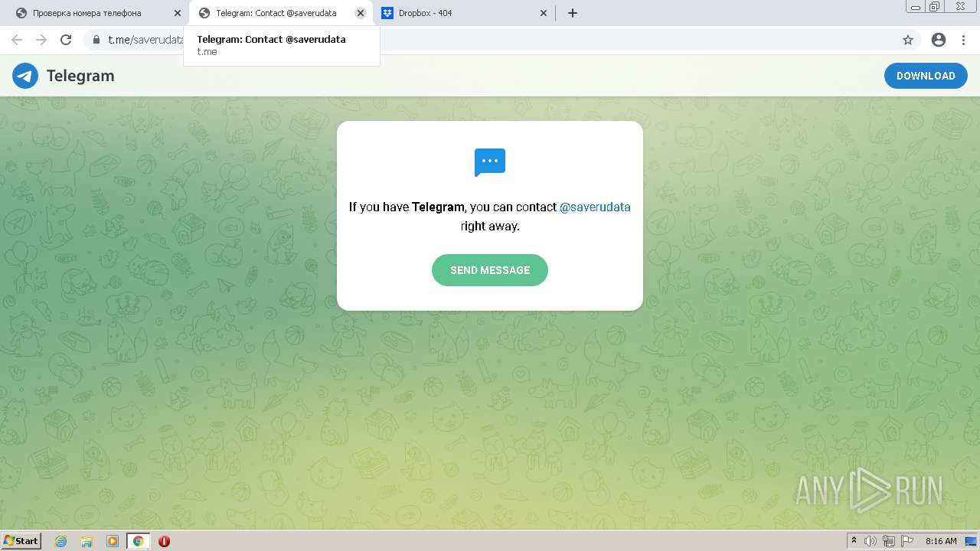The height and width of the screenshot is (551, 980).
Task: Open the Chrome profile avatar icon
Action: point(939,40)
